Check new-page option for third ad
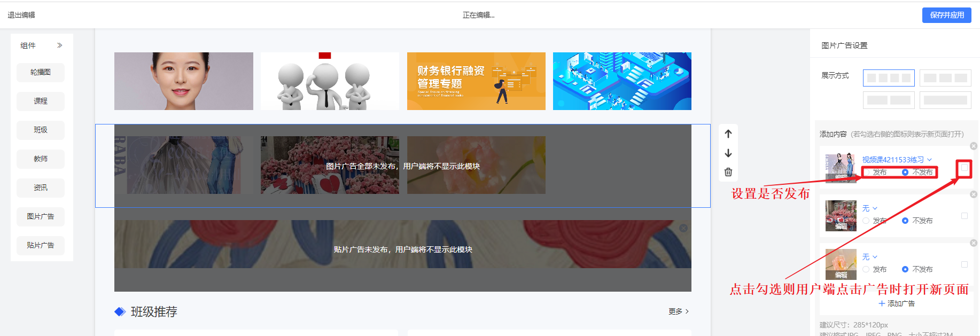 click(965, 264)
